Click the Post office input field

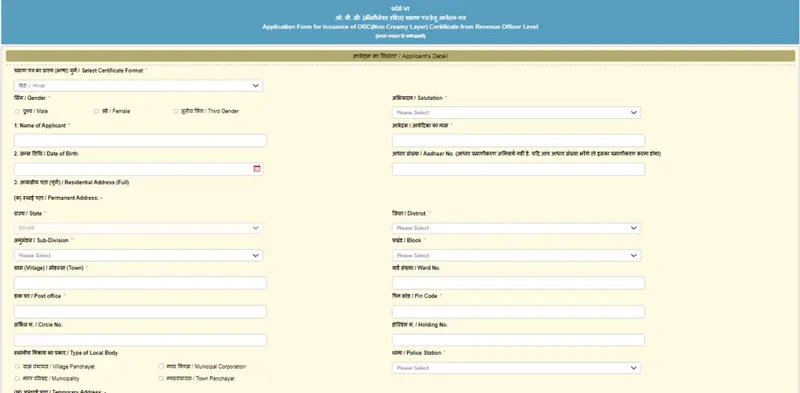pyautogui.click(x=140, y=312)
